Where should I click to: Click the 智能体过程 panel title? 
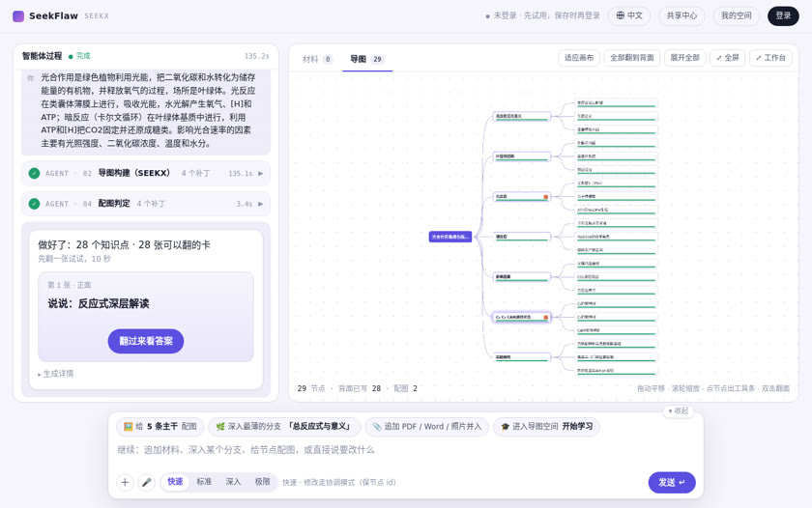coord(42,56)
